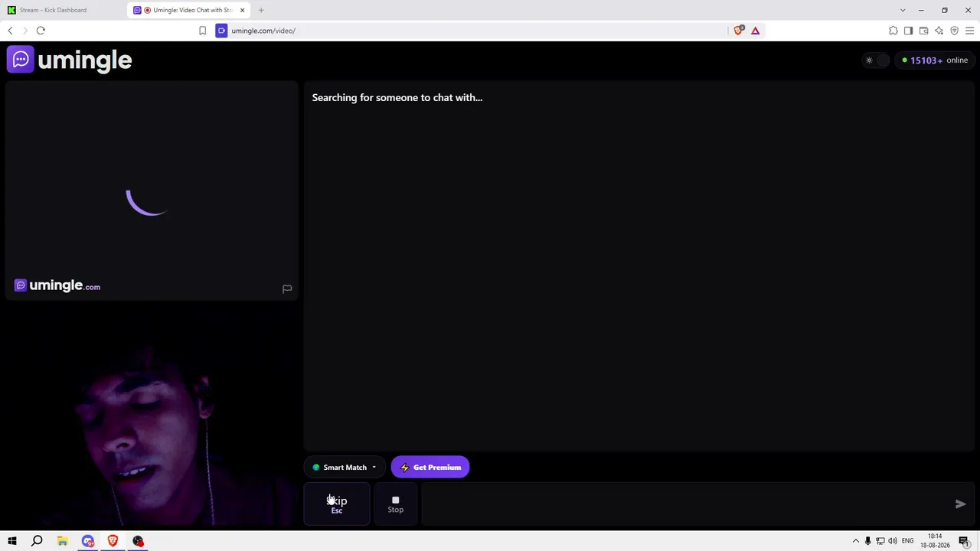View the 15103+ online counter

pyautogui.click(x=935, y=60)
